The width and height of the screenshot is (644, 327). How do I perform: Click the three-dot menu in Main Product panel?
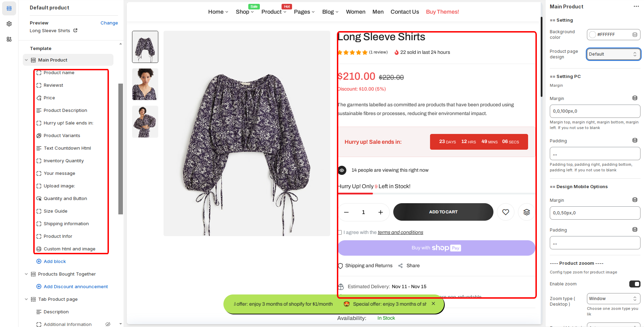click(636, 7)
